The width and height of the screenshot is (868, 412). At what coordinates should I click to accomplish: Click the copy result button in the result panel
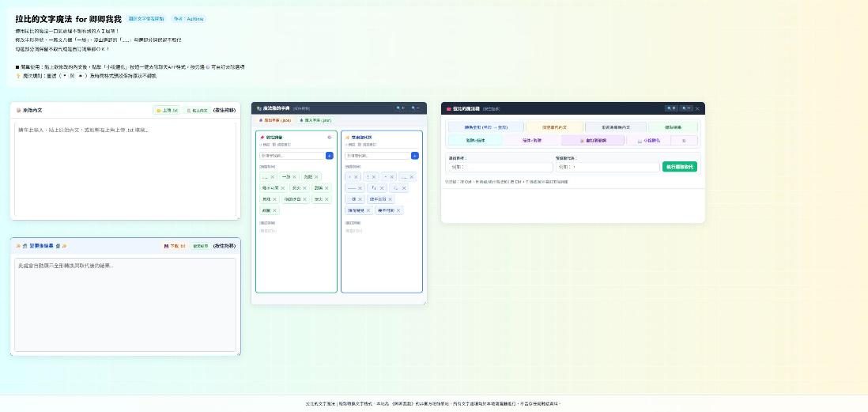(200, 246)
